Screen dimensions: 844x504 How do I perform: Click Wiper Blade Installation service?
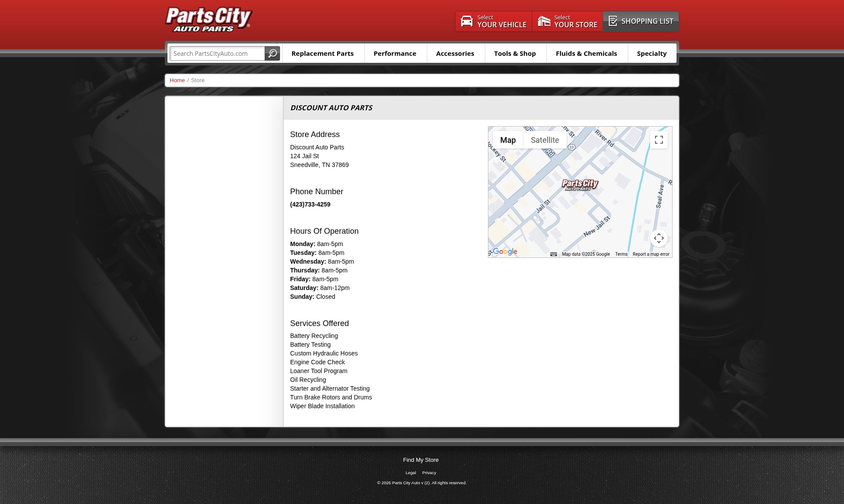coord(322,406)
